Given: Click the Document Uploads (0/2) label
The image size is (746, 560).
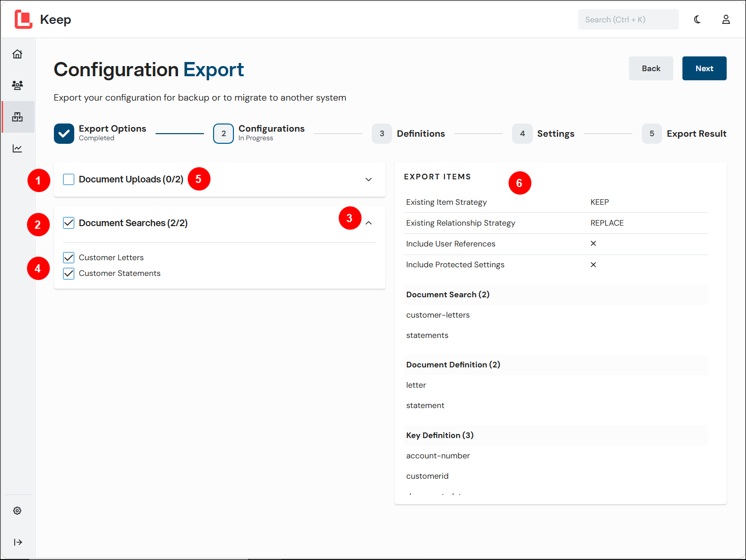Looking at the screenshot, I should pos(131,179).
